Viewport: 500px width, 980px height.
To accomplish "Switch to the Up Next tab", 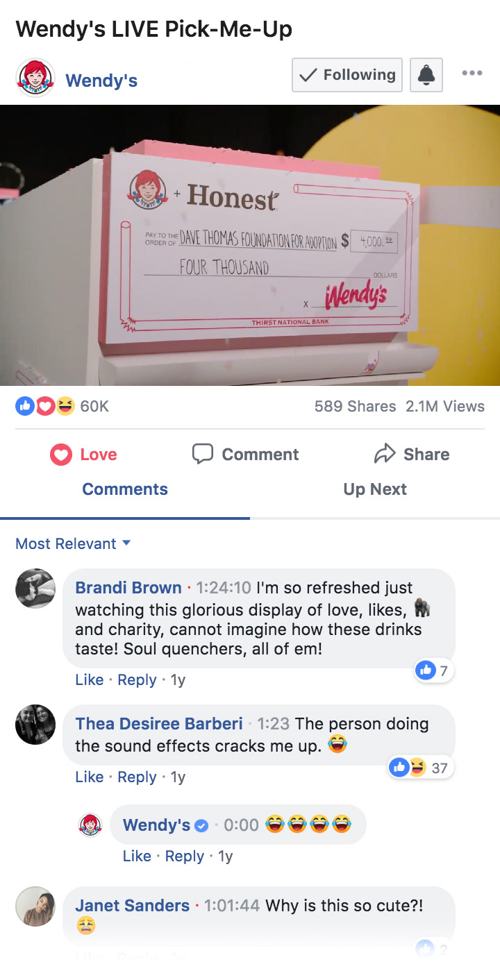I will [x=375, y=489].
